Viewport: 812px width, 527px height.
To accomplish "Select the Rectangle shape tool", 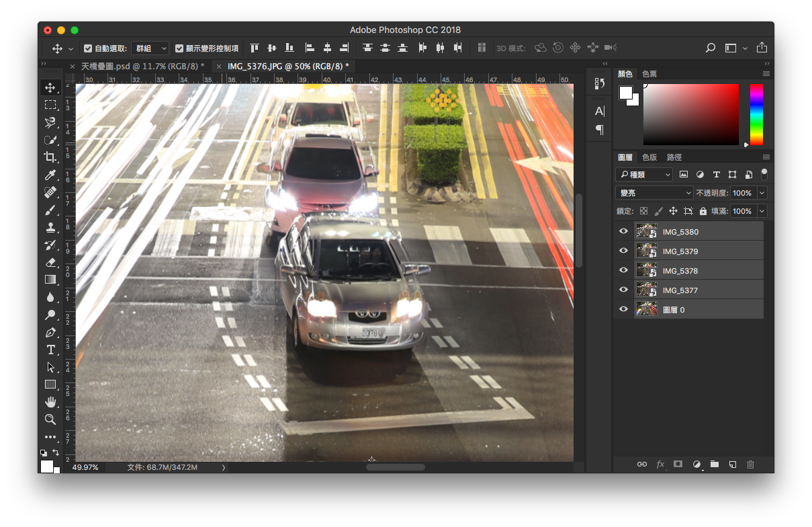I will pos(50,384).
